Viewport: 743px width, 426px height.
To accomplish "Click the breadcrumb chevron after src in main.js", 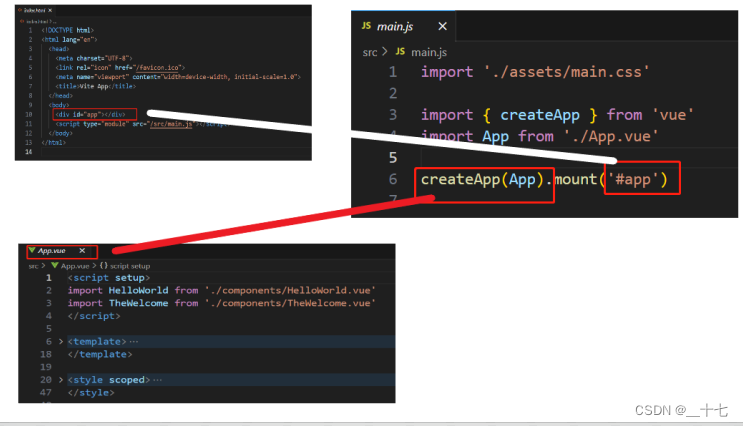I will [x=385, y=52].
